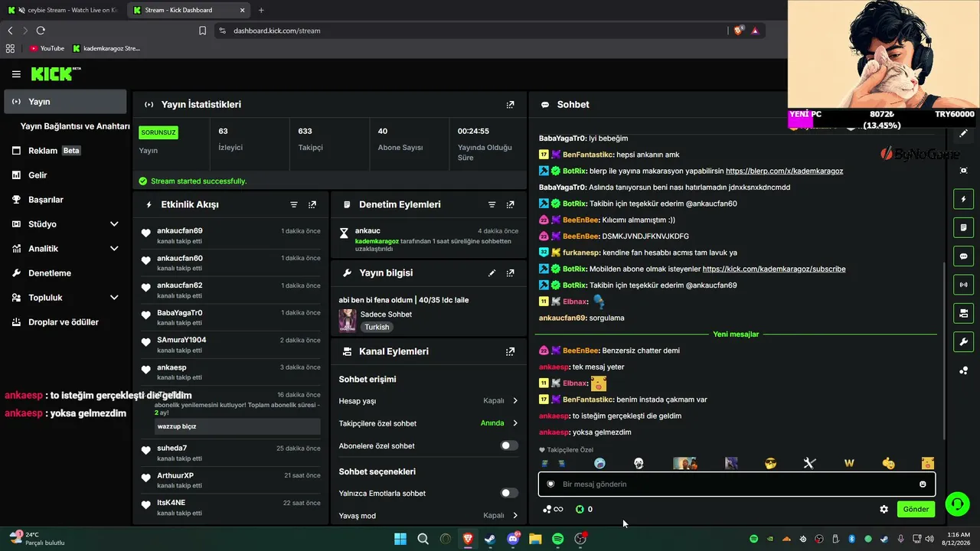Open Gelir in the sidebar
Screen dimensions: 980x551
[x=65, y=175]
